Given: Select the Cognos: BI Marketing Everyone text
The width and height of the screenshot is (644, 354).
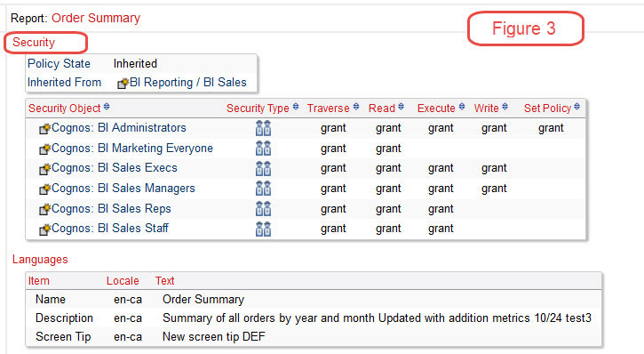Looking at the screenshot, I should pos(132,148).
